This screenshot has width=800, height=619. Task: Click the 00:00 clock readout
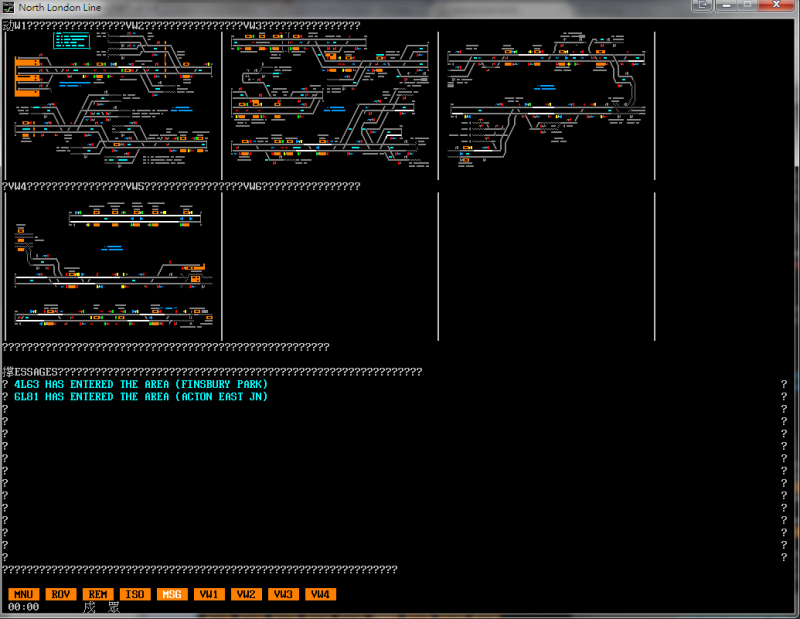pyautogui.click(x=23, y=607)
